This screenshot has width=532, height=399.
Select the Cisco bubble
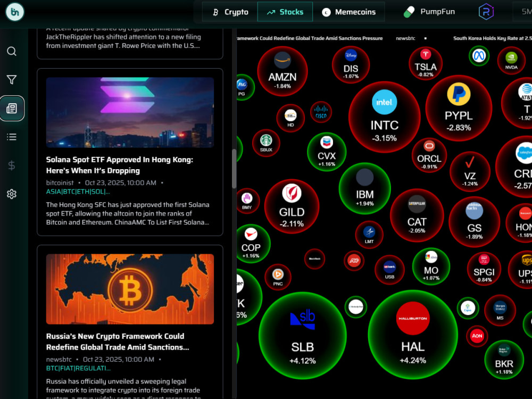click(321, 112)
